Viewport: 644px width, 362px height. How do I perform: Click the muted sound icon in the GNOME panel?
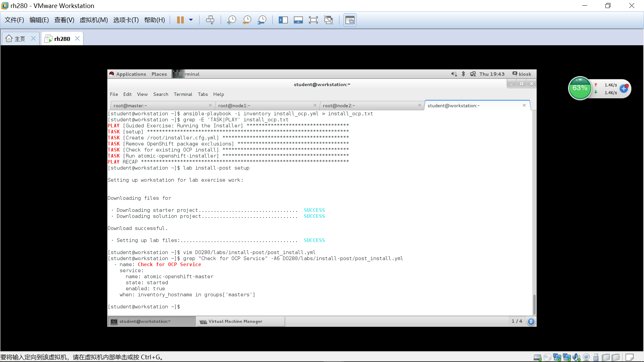(x=454, y=74)
